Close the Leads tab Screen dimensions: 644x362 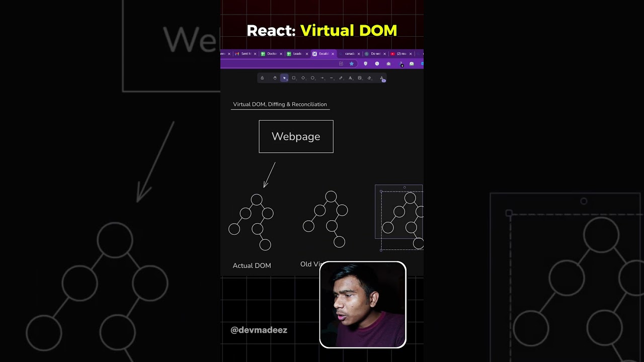click(307, 54)
